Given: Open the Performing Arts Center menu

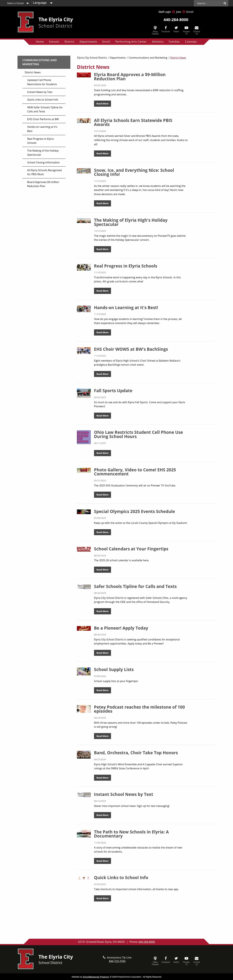Looking at the screenshot, I should point(131,42).
